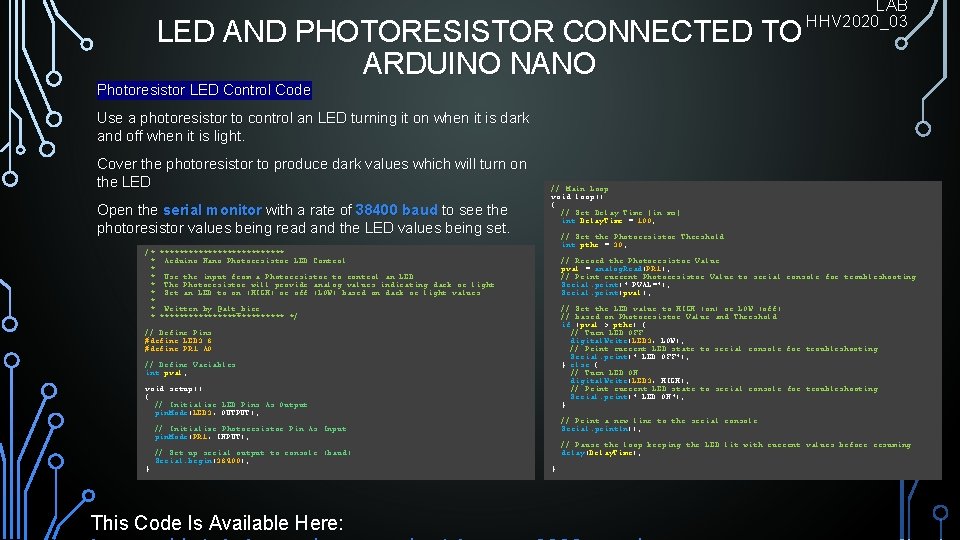Viewport: 960px width, 540px height.
Task: Click the highlighted "Photoresistor LED Control Code" heading
Action: coord(204,90)
